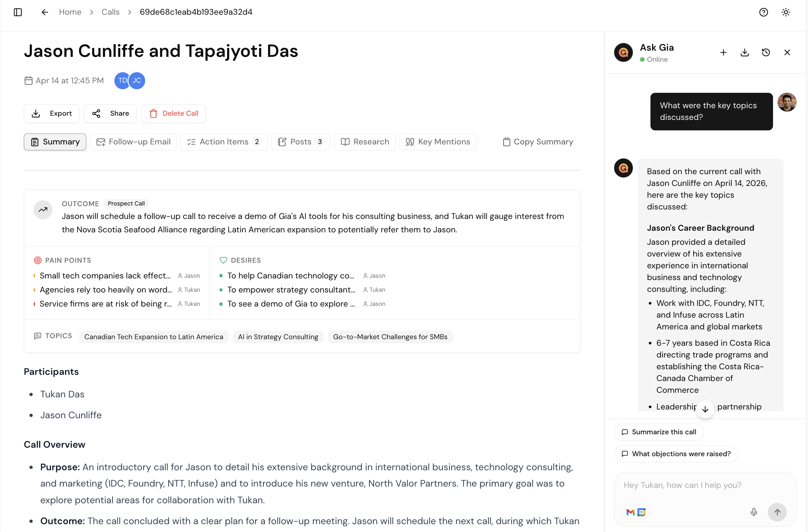The width and height of the screenshot is (808, 532).
Task: Click the Gmail integration icon
Action: pyautogui.click(x=631, y=512)
